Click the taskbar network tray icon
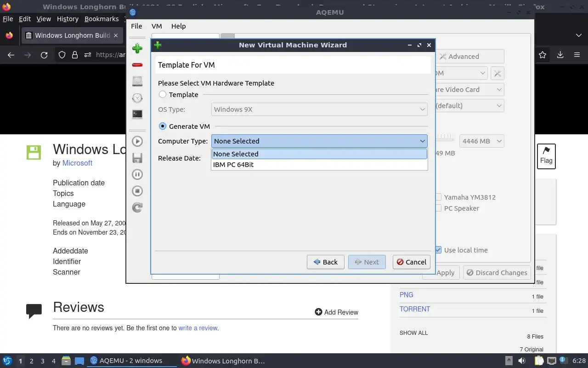588x368 pixels. (x=552, y=361)
